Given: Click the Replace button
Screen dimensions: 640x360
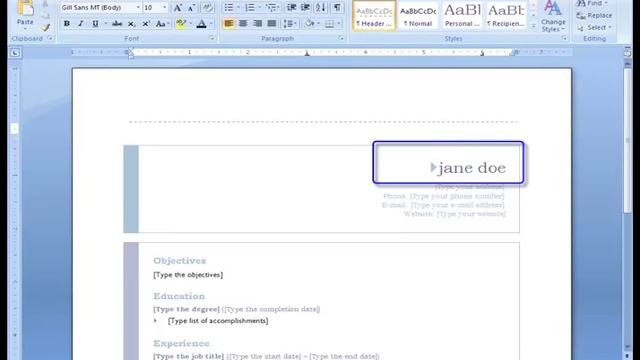Looking at the screenshot, I should pyautogui.click(x=594, y=16).
